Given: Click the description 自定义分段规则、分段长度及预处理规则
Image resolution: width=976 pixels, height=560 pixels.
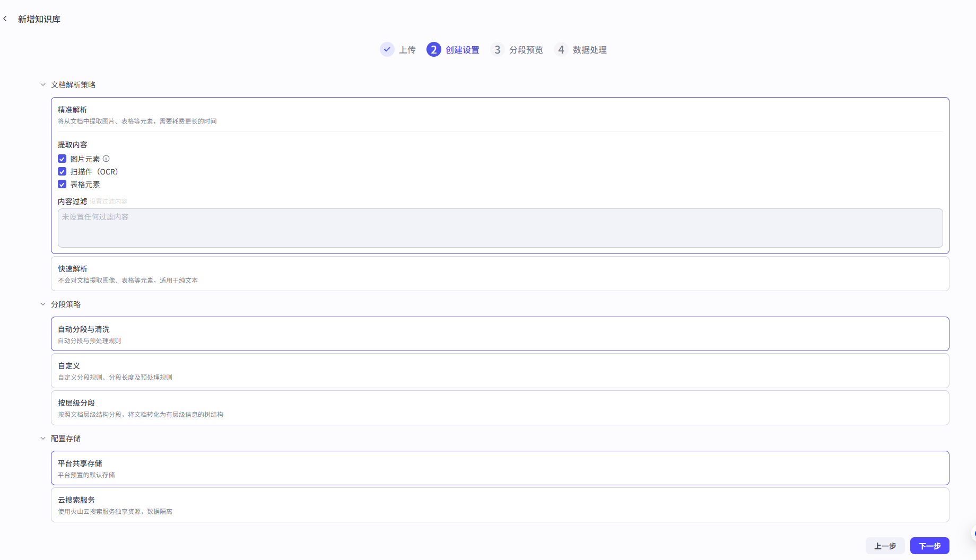Looking at the screenshot, I should [x=115, y=377].
